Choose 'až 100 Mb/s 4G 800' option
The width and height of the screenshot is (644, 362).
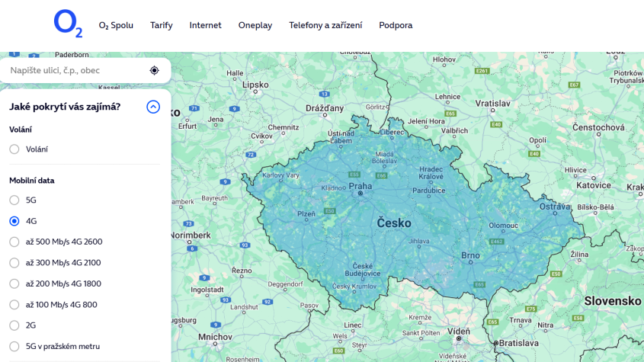[x=14, y=305]
